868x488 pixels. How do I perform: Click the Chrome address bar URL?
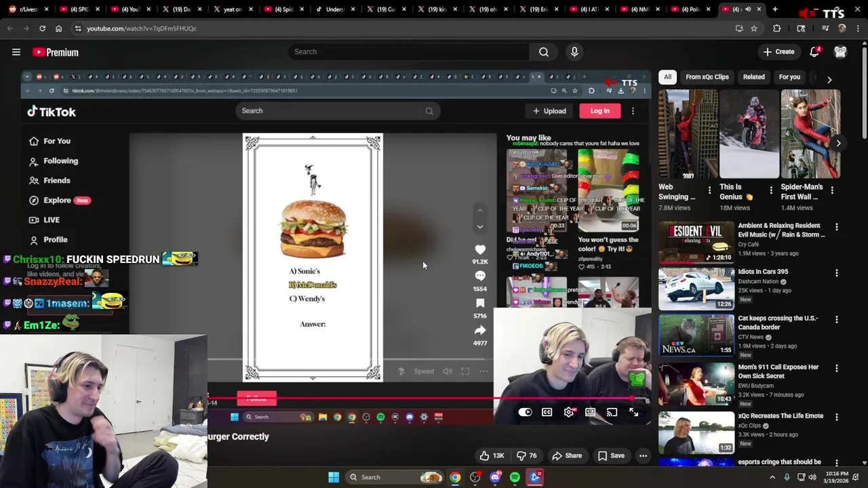142,28
